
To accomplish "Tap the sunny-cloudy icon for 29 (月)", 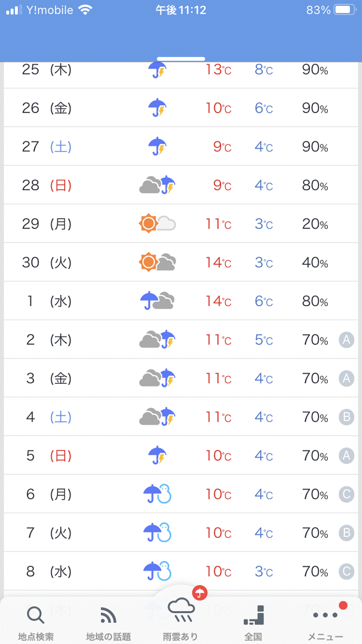I will click(x=157, y=224).
